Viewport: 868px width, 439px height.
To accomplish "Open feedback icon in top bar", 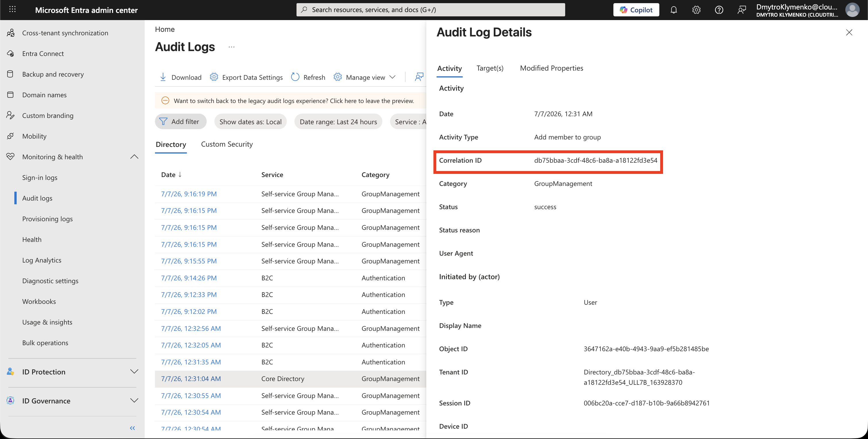I will [741, 10].
